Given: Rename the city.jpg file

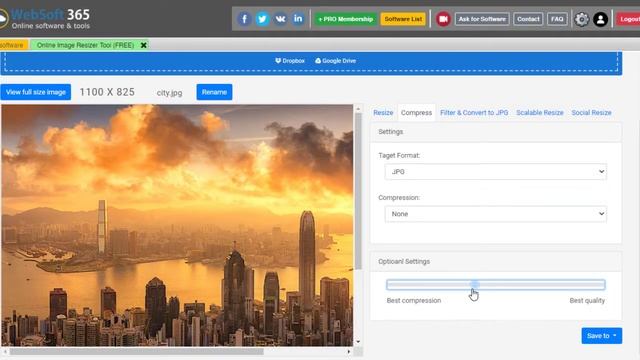Looking at the screenshot, I should (214, 92).
